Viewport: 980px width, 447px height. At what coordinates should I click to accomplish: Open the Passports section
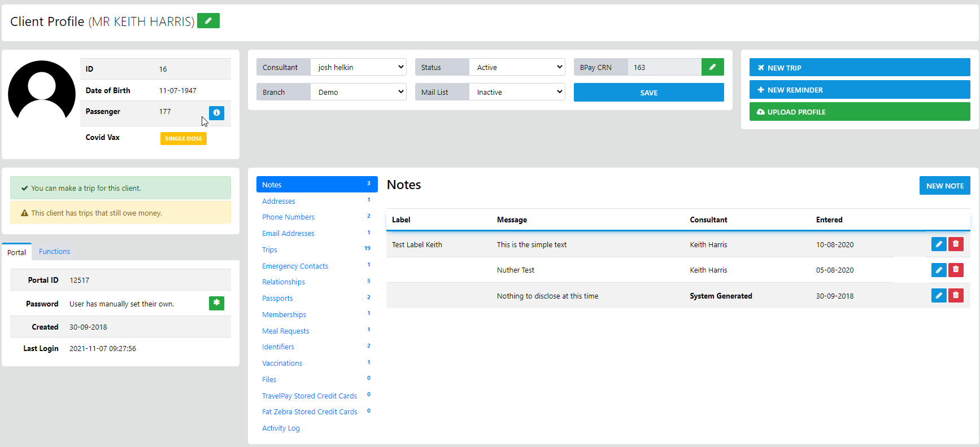pyautogui.click(x=277, y=298)
